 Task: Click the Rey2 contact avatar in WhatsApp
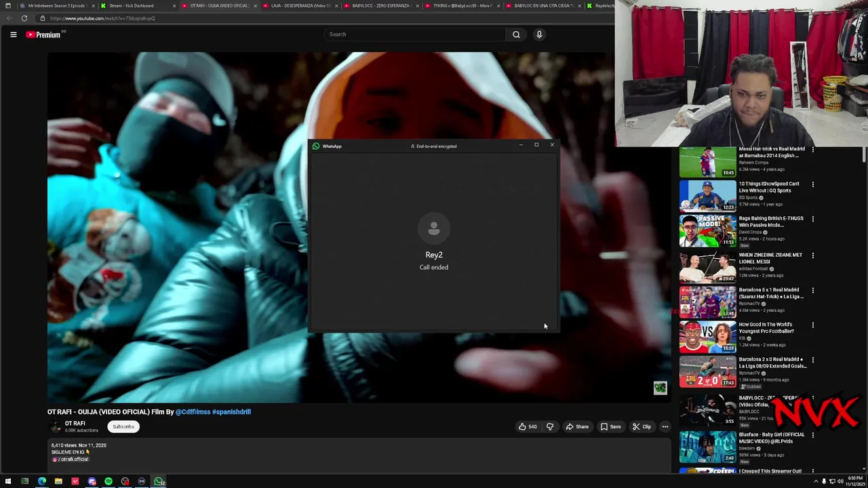[x=434, y=229]
